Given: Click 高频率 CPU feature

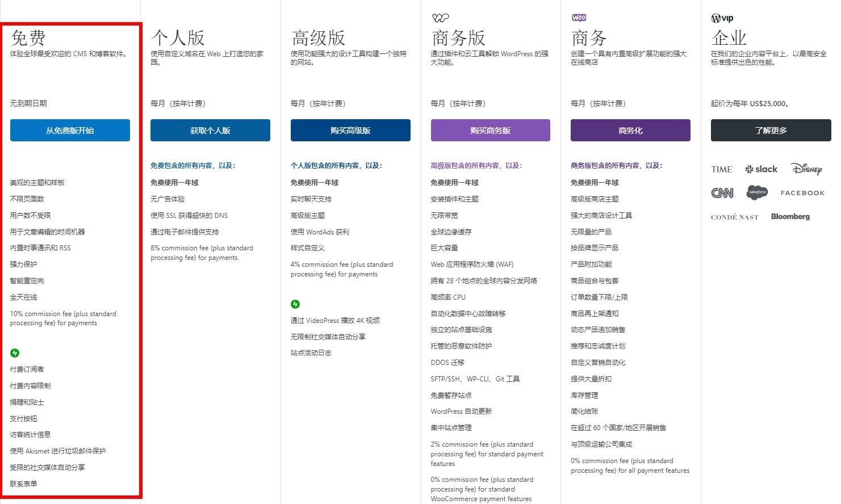Looking at the screenshot, I should pyautogui.click(x=448, y=297).
